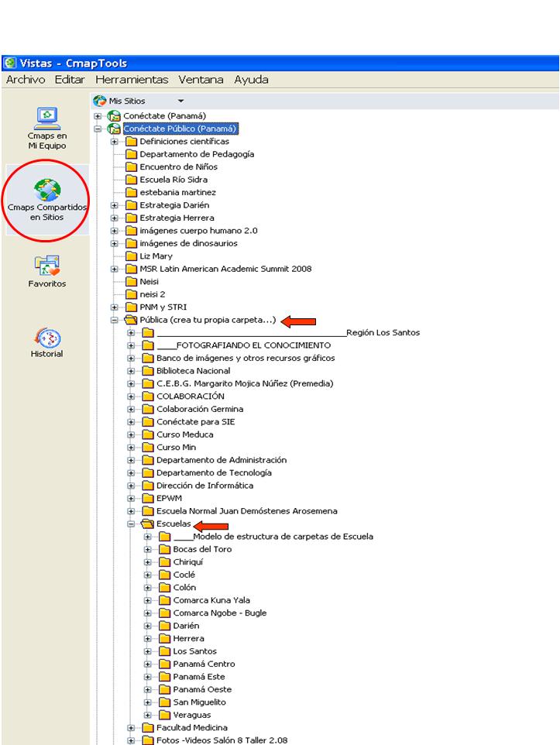
Task: Open Cmaps en Mi Equipo view
Action: point(46,129)
